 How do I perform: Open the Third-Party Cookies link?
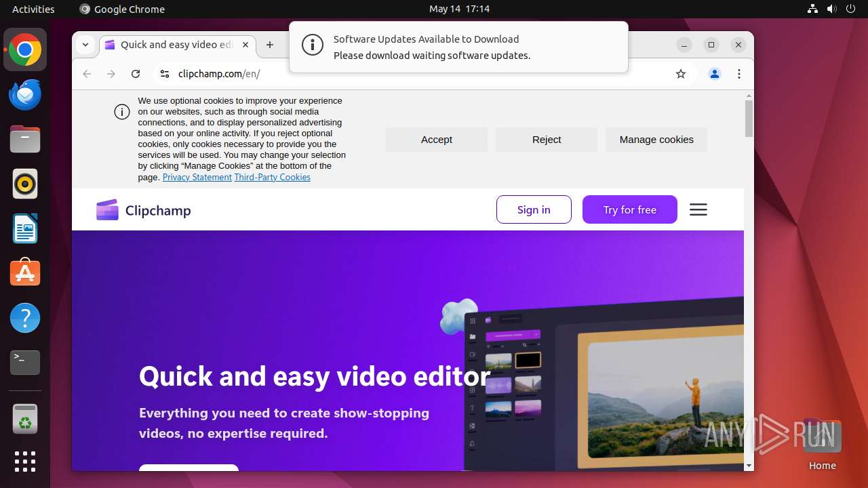pyautogui.click(x=273, y=177)
